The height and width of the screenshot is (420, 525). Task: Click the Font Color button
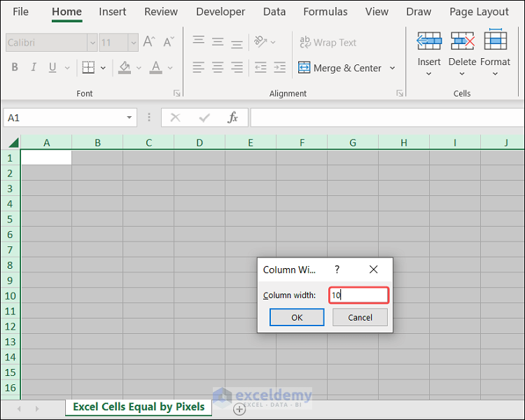[x=155, y=67]
